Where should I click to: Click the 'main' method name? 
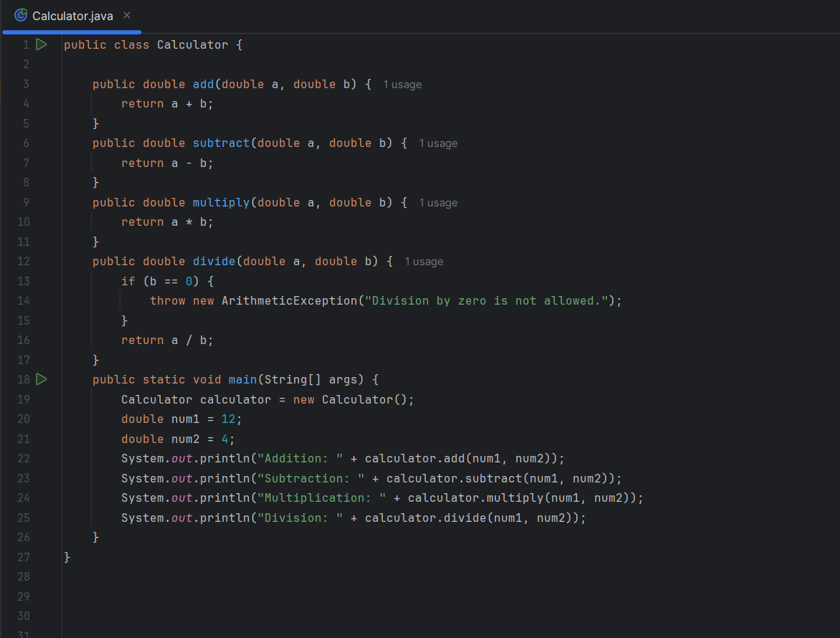243,379
